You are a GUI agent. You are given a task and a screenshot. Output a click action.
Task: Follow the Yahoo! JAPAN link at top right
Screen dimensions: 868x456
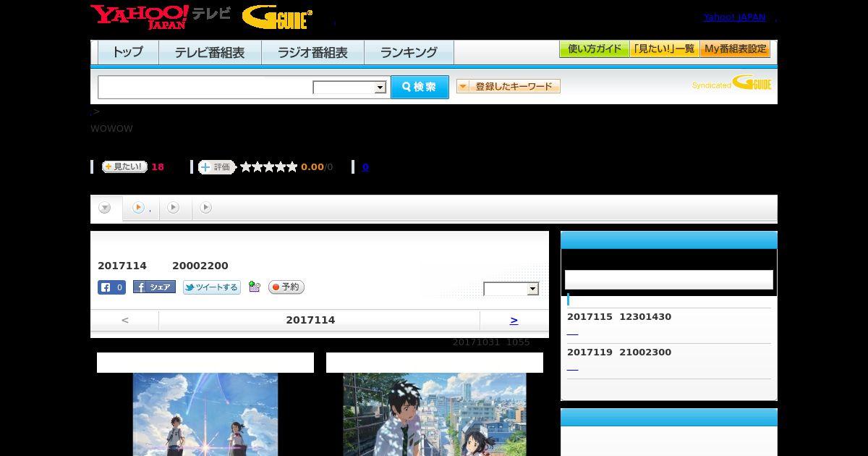tap(734, 17)
